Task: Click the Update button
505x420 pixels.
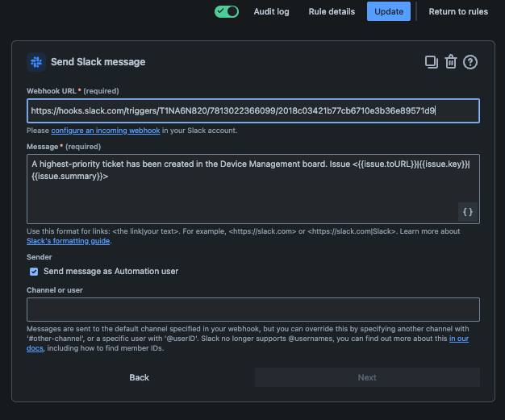Action: [x=388, y=11]
